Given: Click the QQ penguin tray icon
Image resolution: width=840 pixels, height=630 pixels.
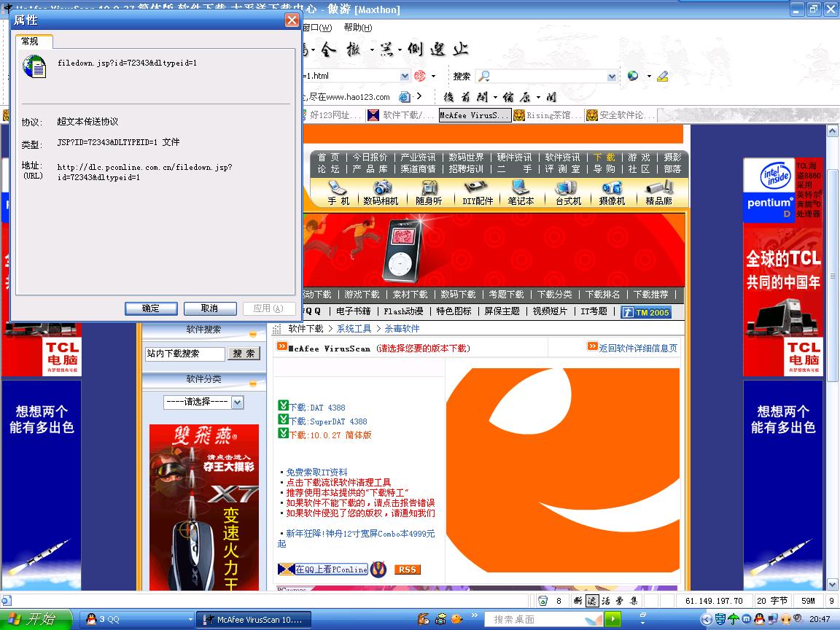Looking at the screenshot, I should (x=758, y=619).
